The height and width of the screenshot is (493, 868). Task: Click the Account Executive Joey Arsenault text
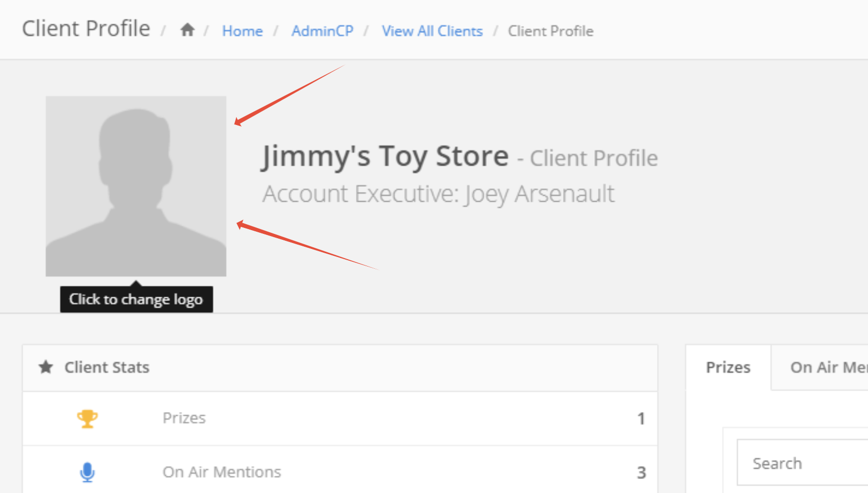coord(438,194)
